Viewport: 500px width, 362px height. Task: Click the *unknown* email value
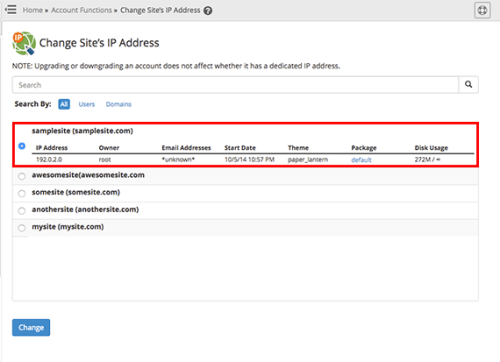[178, 160]
